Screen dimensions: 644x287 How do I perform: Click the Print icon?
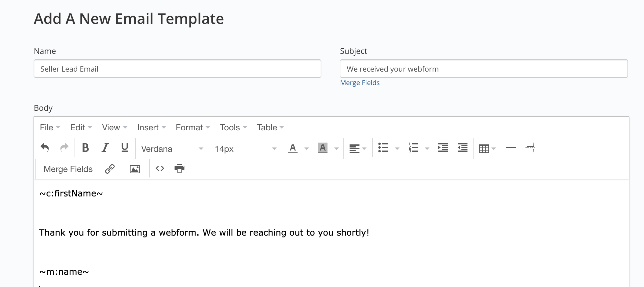[179, 169]
